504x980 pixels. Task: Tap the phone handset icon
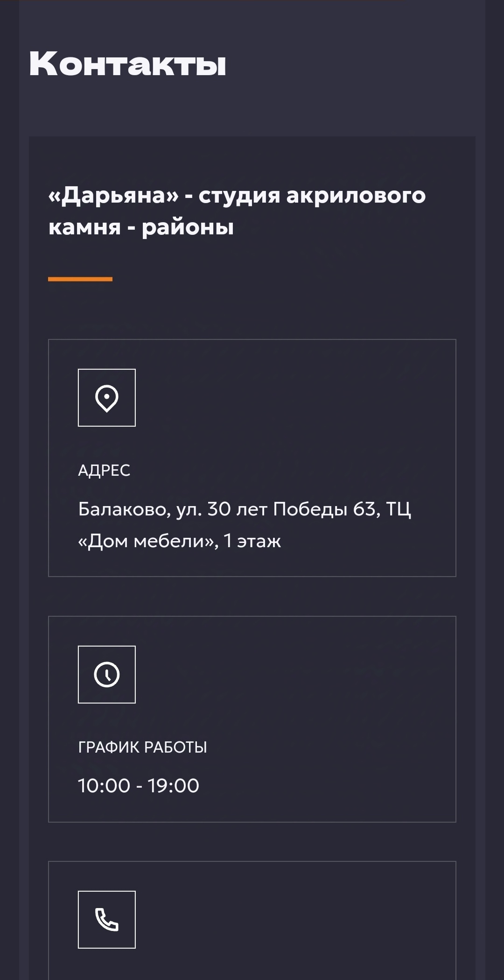coord(106,920)
